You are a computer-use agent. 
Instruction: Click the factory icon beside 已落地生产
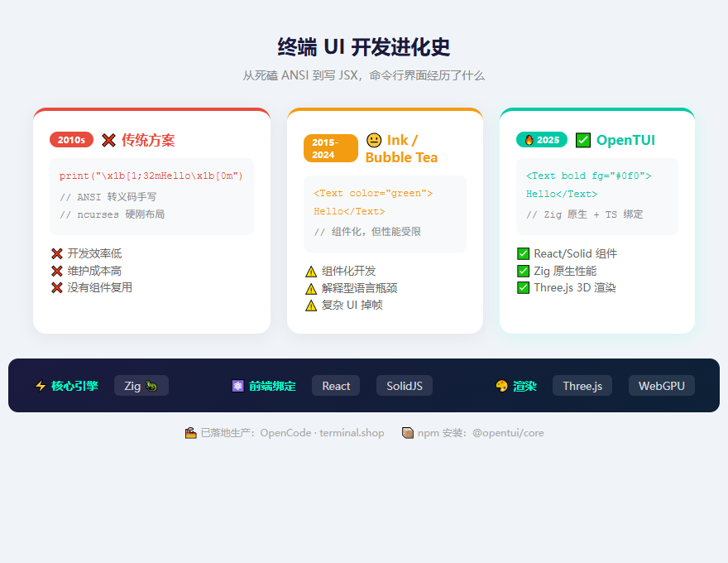pos(191,433)
